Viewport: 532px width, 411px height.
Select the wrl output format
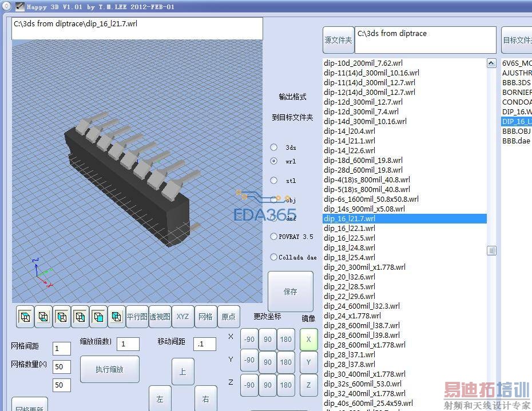274,161
